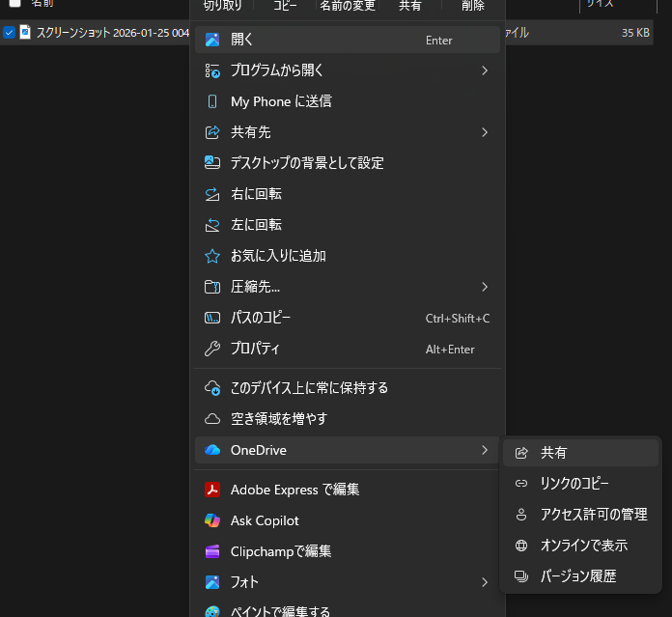This screenshot has height=617, width=672.
Task: Choose デスクトップの背景として設定 menu entry
Action: coord(307,163)
